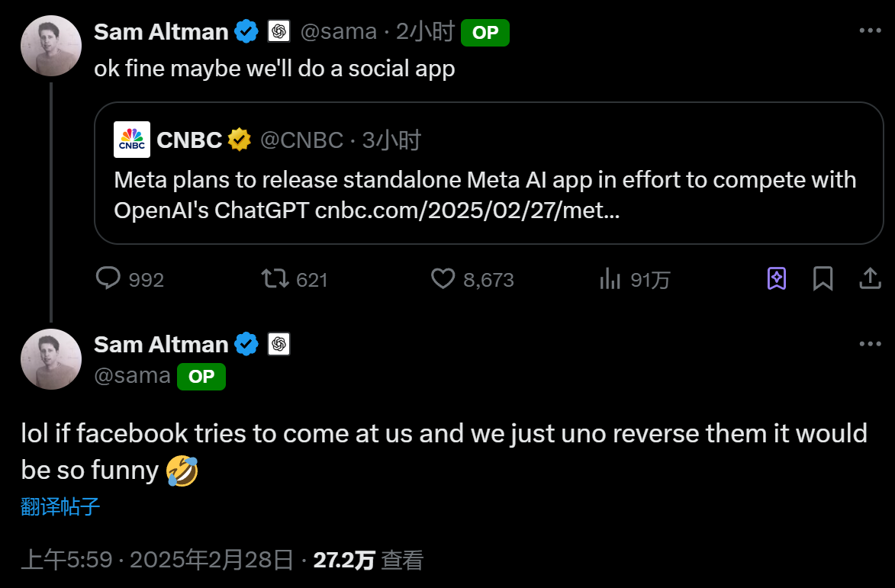Viewport: 895px width, 588px height.
Task: Click the 27.2万 查看 view count
Action: (x=368, y=561)
